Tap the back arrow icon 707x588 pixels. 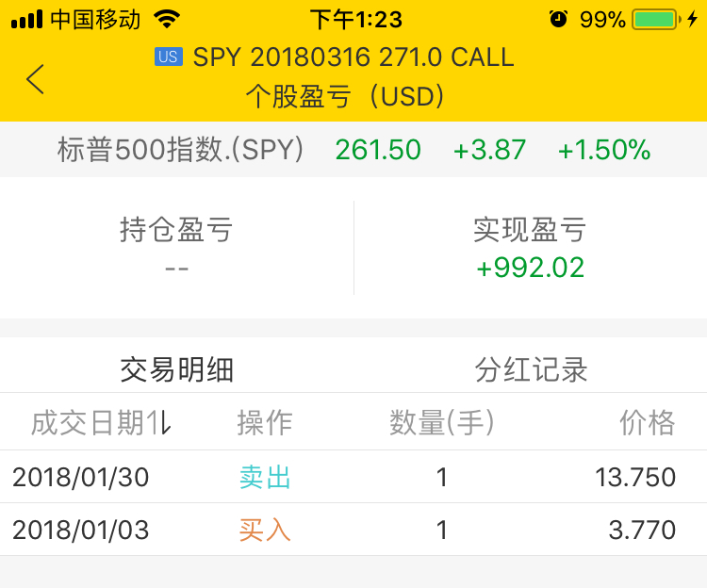point(35,79)
